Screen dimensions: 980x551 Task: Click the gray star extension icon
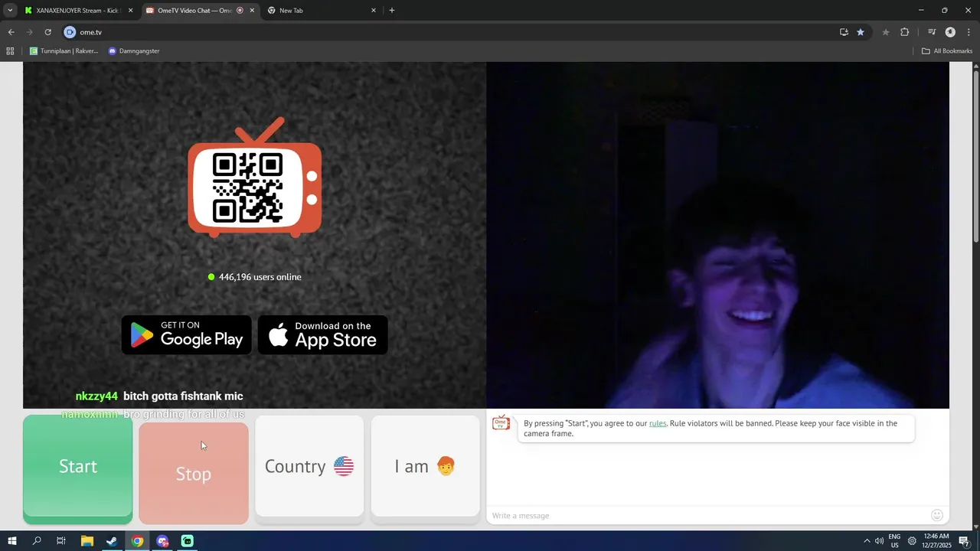[x=886, y=32]
